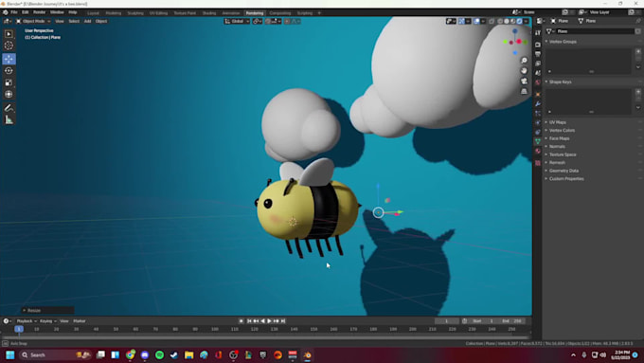This screenshot has height=363, width=644.
Task: Open Global transform orientation dropdown
Action: click(237, 21)
